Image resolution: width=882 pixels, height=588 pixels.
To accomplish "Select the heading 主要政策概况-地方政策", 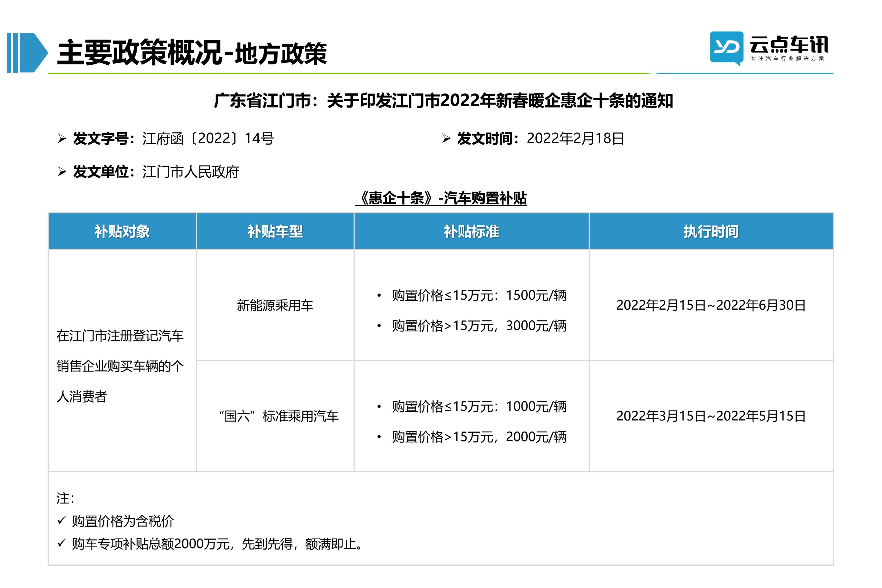I will coord(192,53).
